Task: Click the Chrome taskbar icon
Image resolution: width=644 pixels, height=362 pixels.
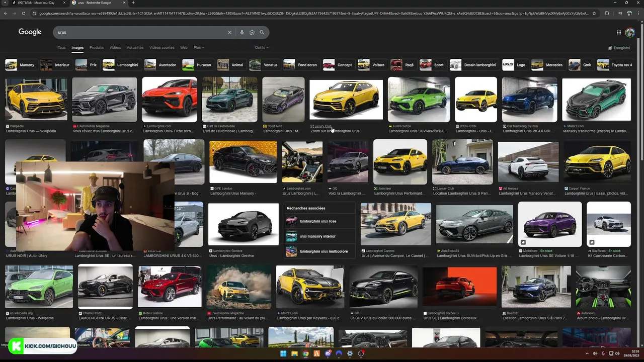Action: [305, 354]
